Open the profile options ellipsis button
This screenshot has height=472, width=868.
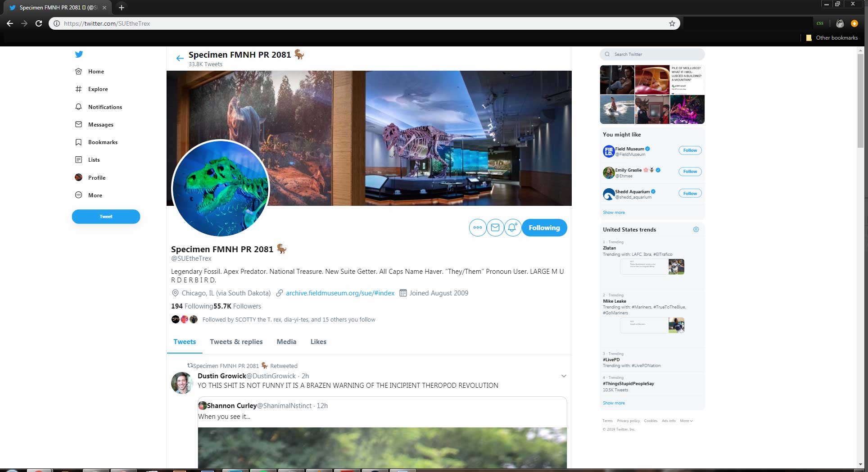click(x=478, y=227)
